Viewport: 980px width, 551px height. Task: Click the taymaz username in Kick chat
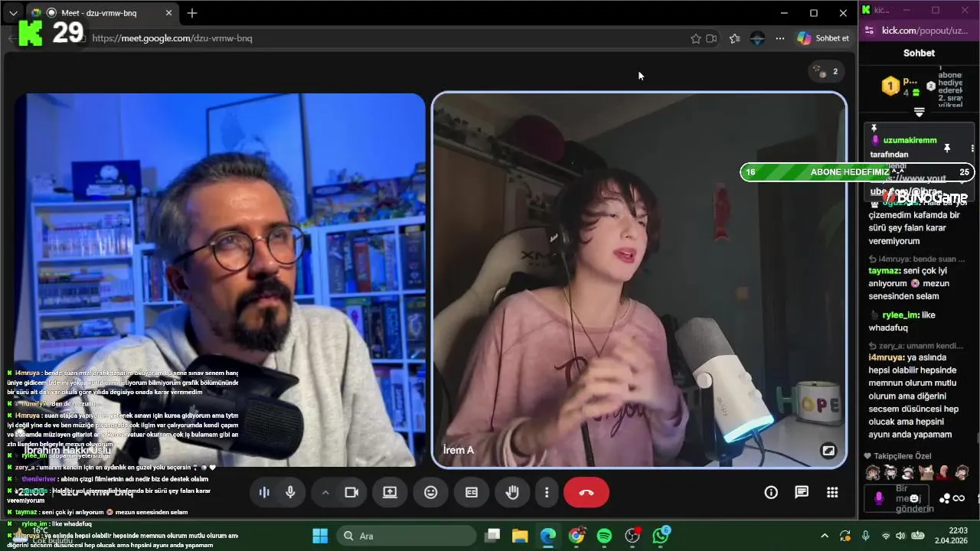point(884,270)
